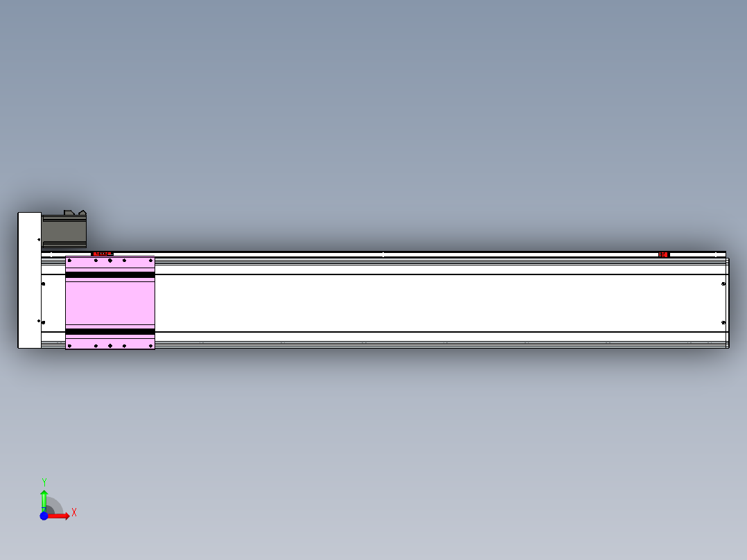Select upper black stripe on pink carriage
Viewport: 747px width, 560px height.
pyautogui.click(x=110, y=275)
